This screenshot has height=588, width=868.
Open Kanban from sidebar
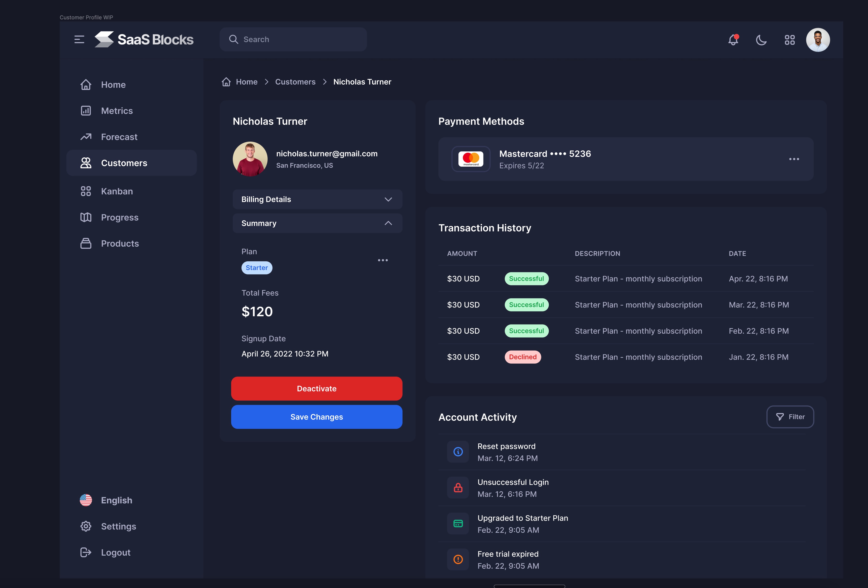[117, 191]
